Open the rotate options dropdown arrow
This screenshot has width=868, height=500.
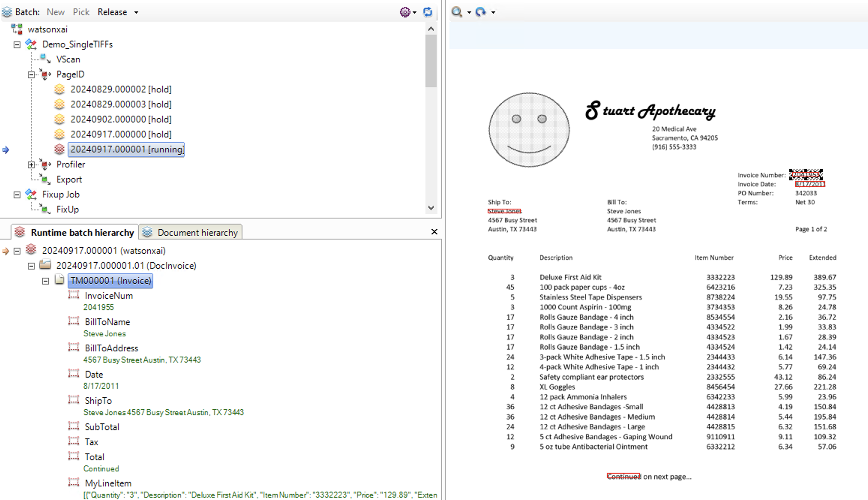coord(493,12)
